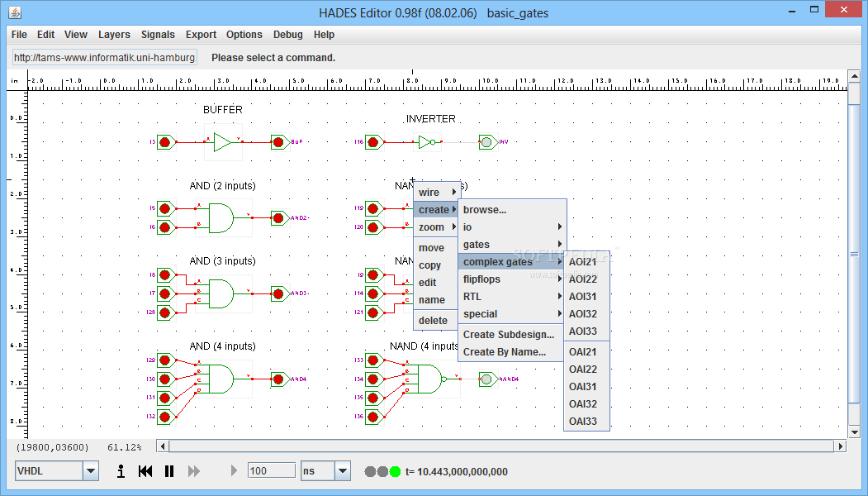The height and width of the screenshot is (496, 868).
Task: Toggle input pin I5 of AND2 gate
Action: (165, 208)
